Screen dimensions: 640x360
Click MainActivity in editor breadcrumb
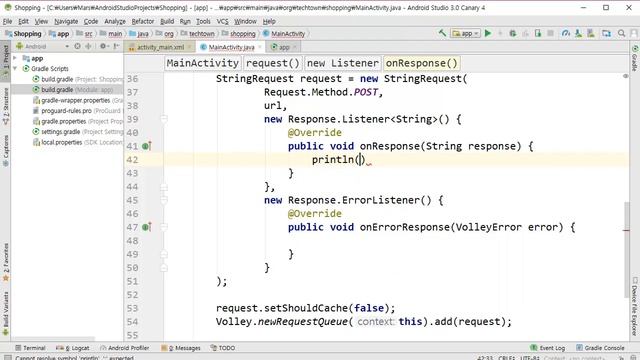pos(202,63)
